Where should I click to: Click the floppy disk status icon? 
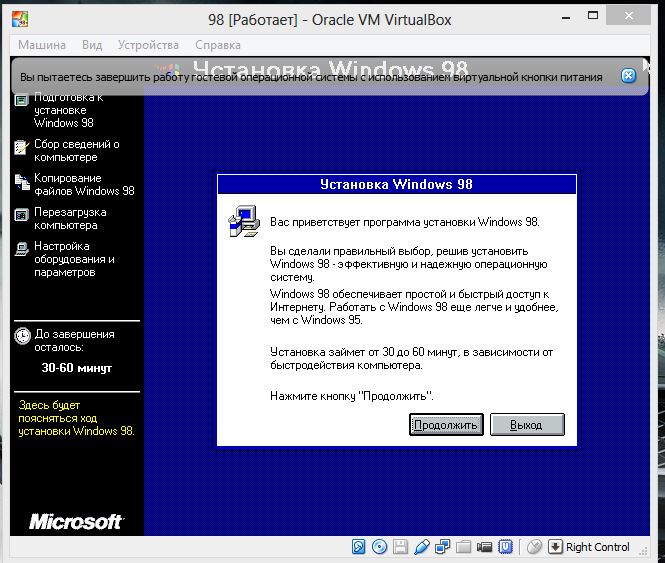[x=400, y=547]
